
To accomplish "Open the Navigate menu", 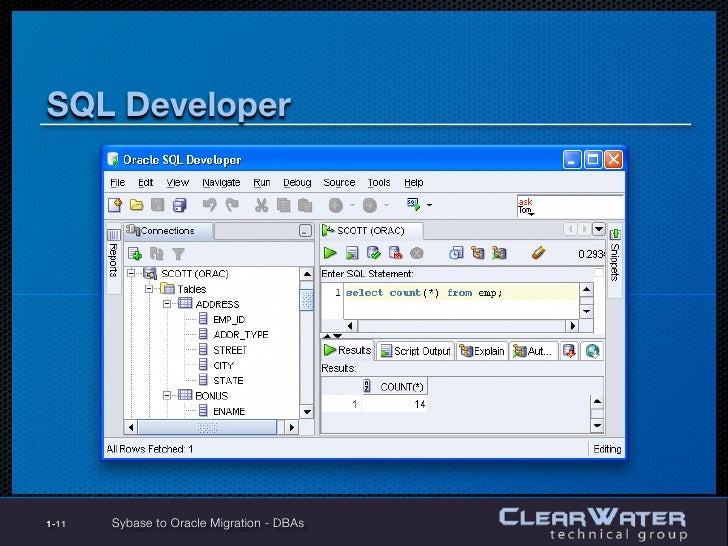I will pyautogui.click(x=221, y=182).
